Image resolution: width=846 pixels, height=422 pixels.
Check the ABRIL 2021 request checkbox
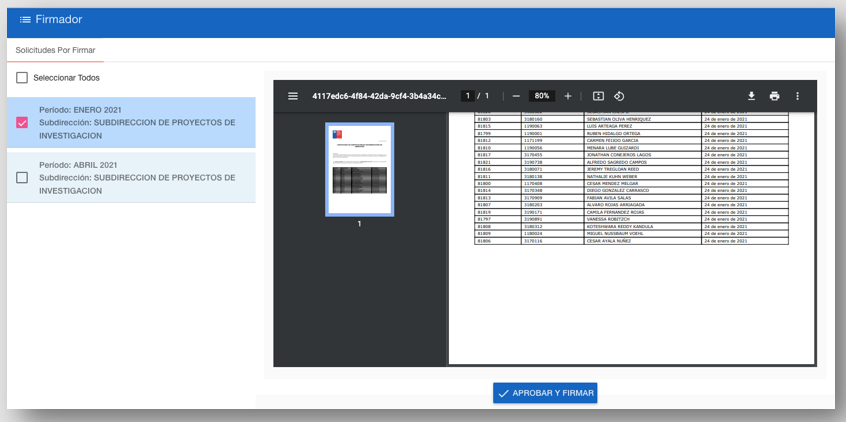pyautogui.click(x=22, y=178)
